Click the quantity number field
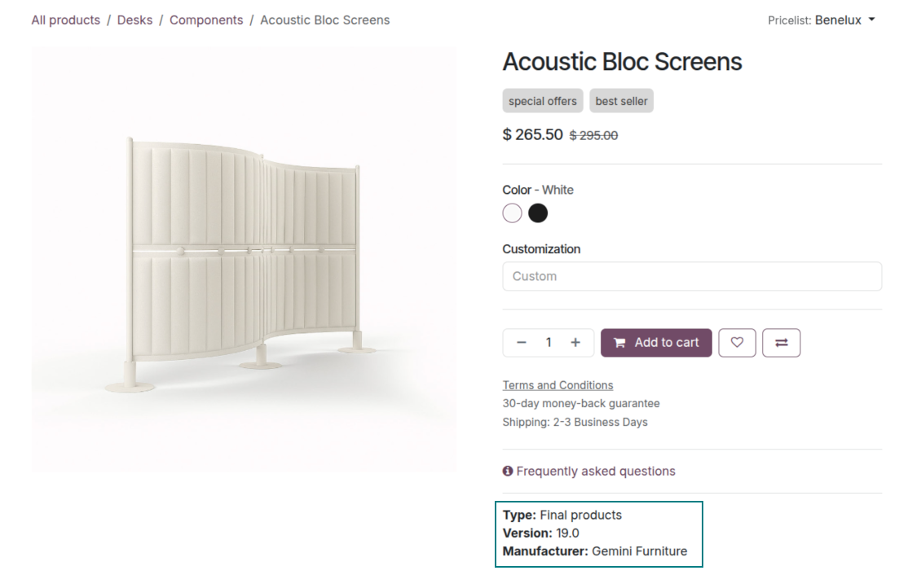 tap(549, 343)
